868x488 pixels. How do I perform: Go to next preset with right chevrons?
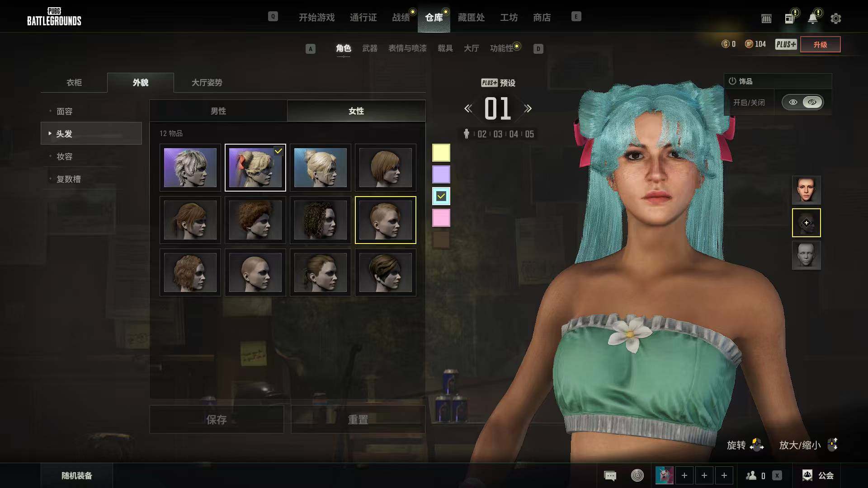528,108
